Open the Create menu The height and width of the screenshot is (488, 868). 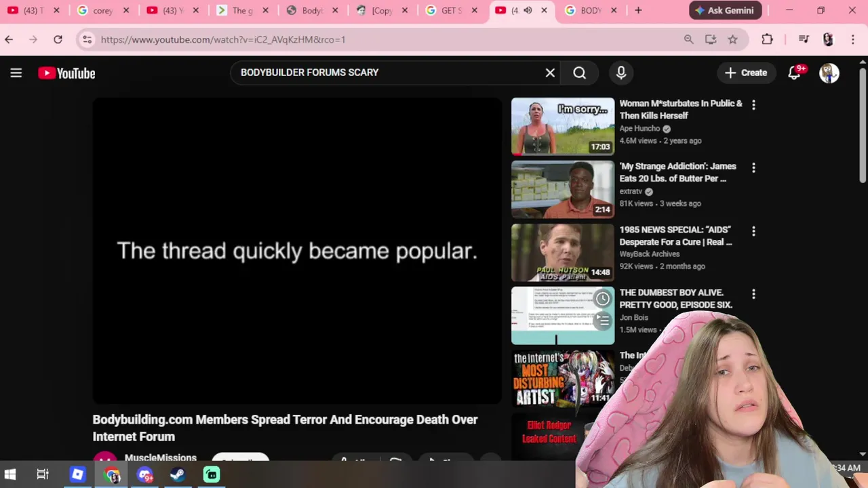point(746,73)
